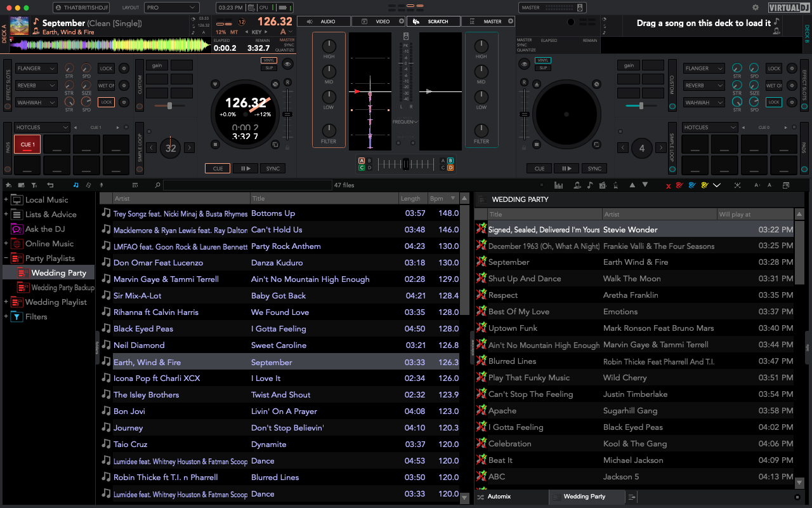
Task: Switch to the SCRATCH mixer tab
Action: (433, 22)
